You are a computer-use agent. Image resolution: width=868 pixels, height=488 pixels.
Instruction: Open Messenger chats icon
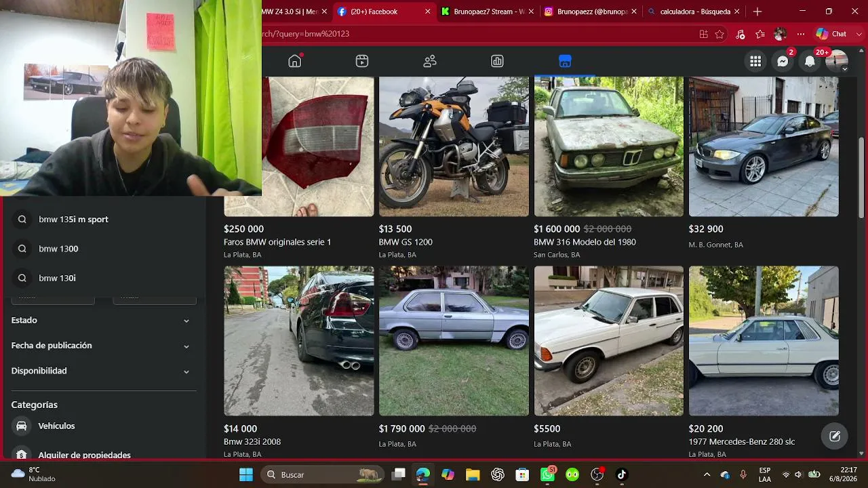click(x=783, y=61)
